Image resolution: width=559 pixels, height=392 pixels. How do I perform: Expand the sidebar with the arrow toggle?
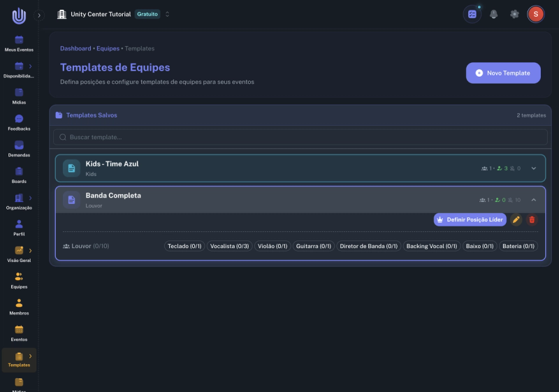coord(39,15)
